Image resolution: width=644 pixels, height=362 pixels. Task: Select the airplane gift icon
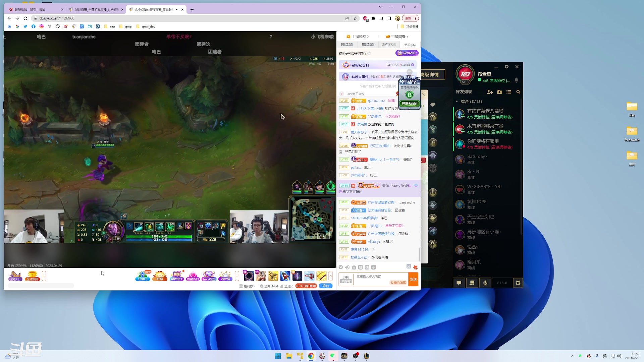click(309, 276)
